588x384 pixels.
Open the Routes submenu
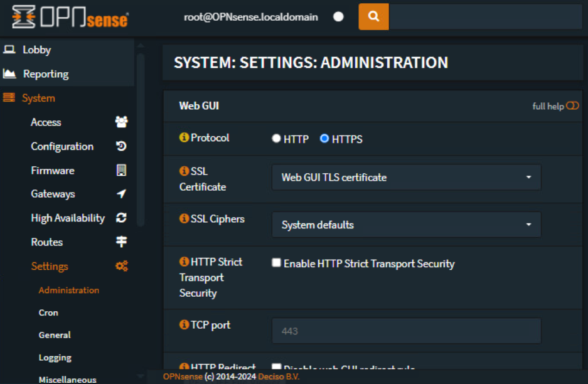(46, 242)
